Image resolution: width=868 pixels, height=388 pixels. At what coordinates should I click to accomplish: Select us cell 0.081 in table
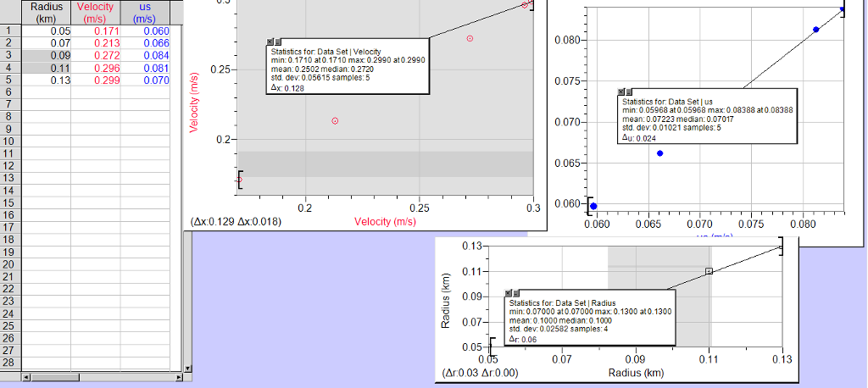tap(144, 68)
